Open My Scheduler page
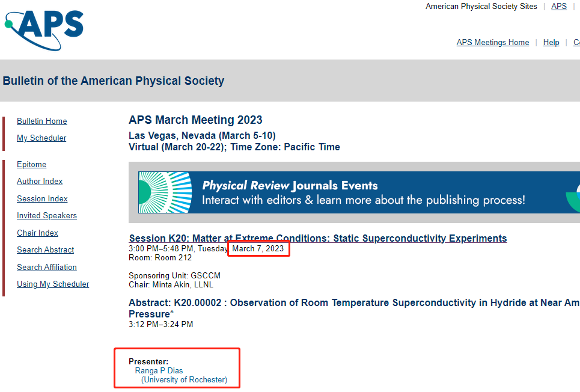This screenshot has width=580, height=392. 41,138
